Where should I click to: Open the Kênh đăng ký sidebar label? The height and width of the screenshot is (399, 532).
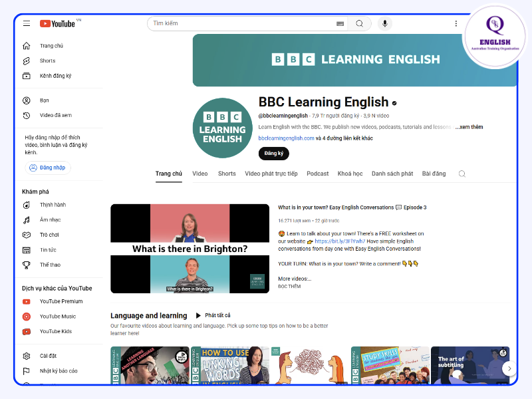pos(55,76)
